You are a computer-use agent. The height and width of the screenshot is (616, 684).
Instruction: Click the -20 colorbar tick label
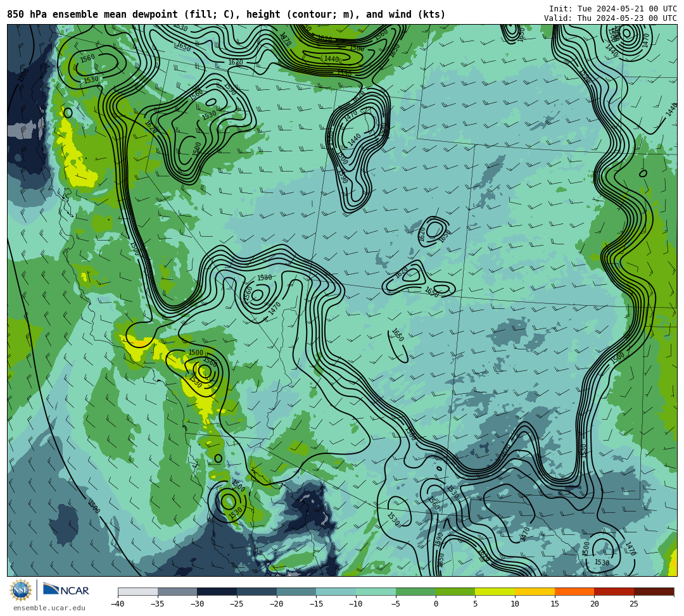(x=277, y=604)
